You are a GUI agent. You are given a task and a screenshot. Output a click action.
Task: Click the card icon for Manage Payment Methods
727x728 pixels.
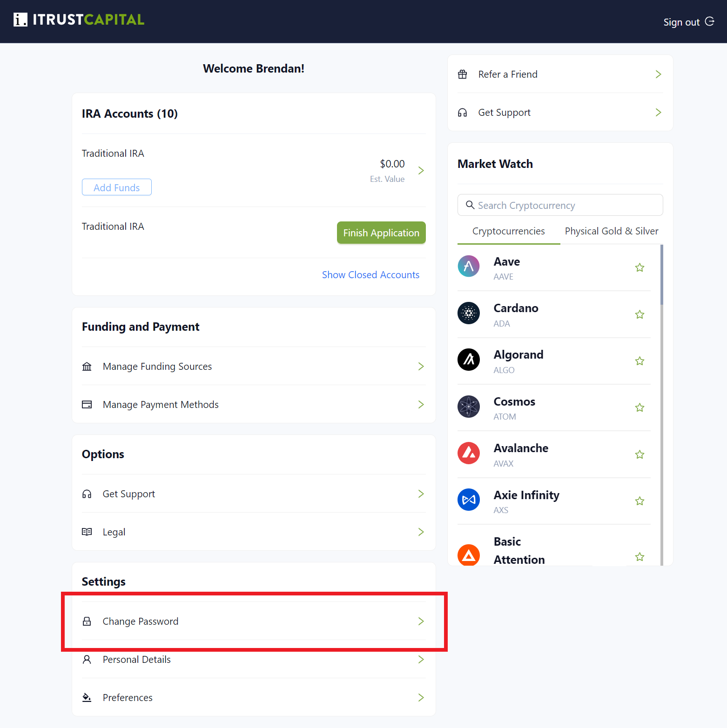pos(87,405)
